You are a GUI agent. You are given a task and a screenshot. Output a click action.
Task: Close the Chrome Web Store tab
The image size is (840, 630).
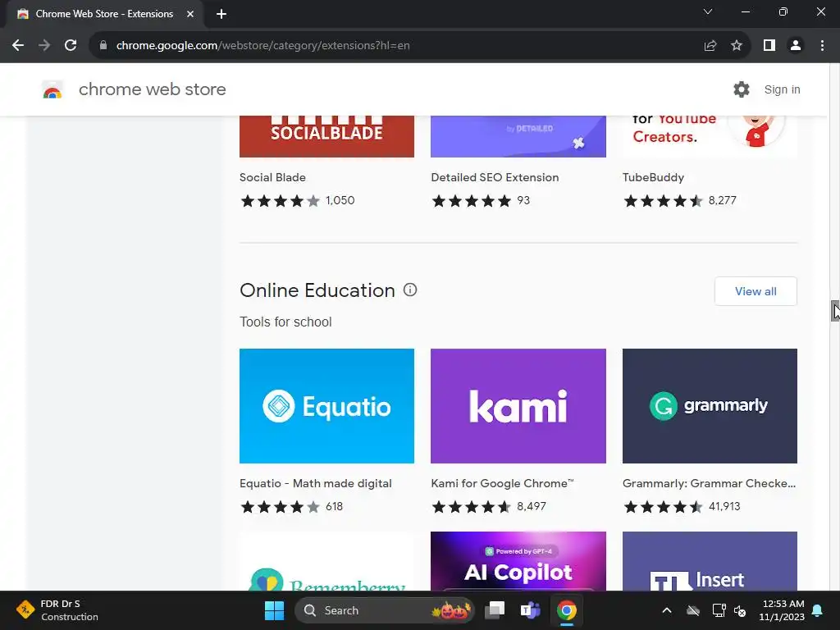click(x=190, y=14)
